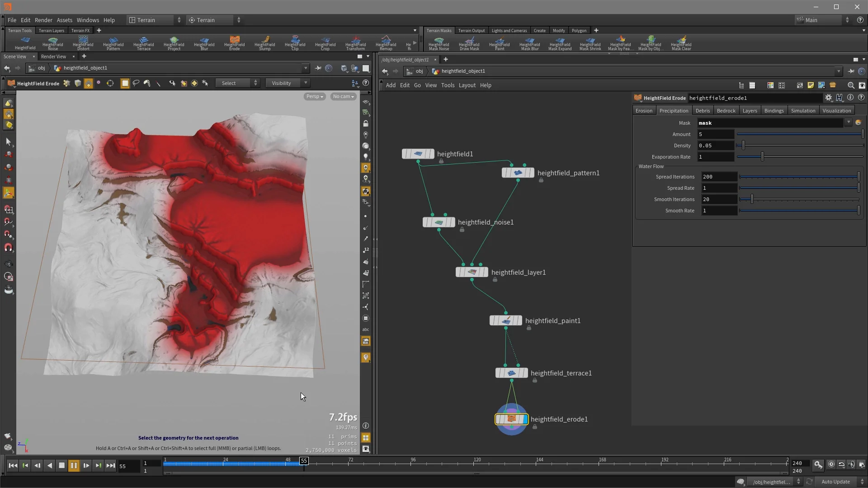Switch to the Precipitation tab
Image resolution: width=868 pixels, height=488 pixels.
(673, 110)
